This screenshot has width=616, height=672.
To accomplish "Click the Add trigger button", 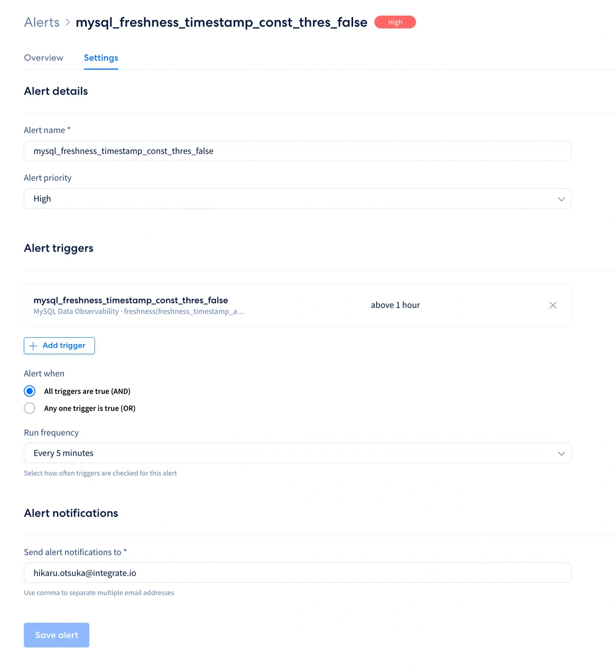I will tap(59, 345).
